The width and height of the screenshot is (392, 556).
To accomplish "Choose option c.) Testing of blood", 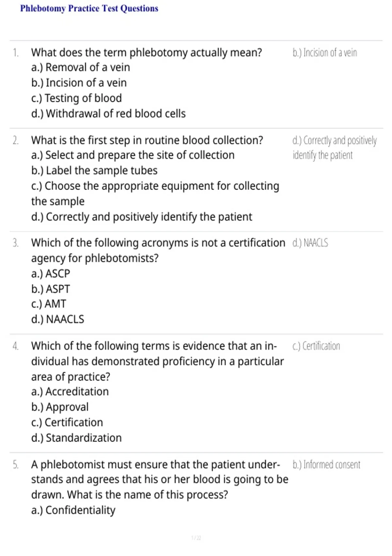I will point(76,98).
